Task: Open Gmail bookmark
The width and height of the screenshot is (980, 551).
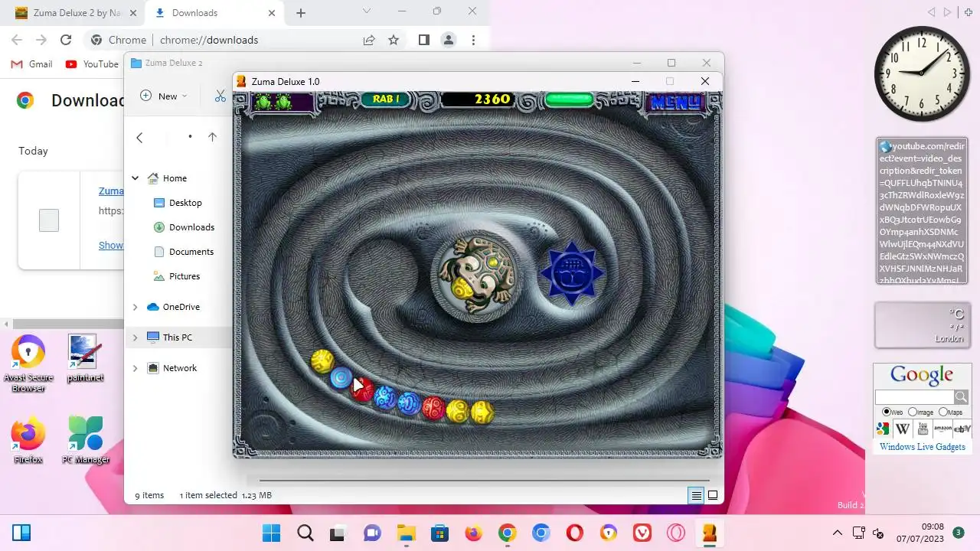Action: click(32, 64)
